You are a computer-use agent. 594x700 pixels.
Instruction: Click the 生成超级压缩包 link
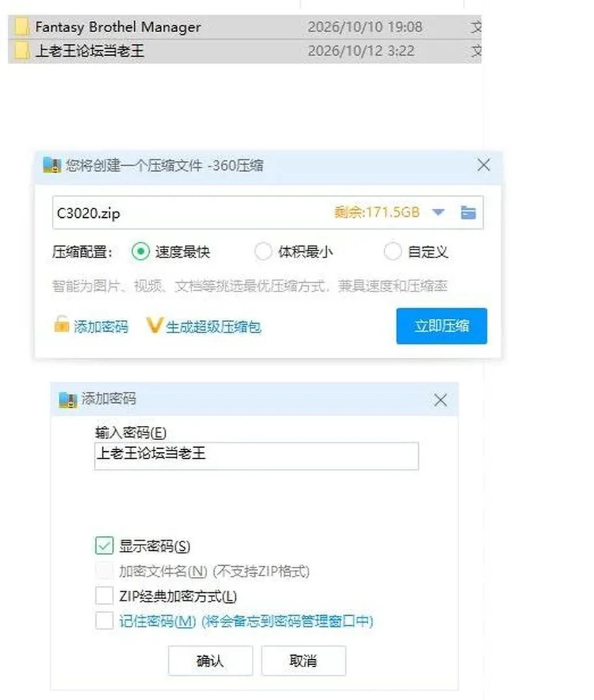coord(213,327)
